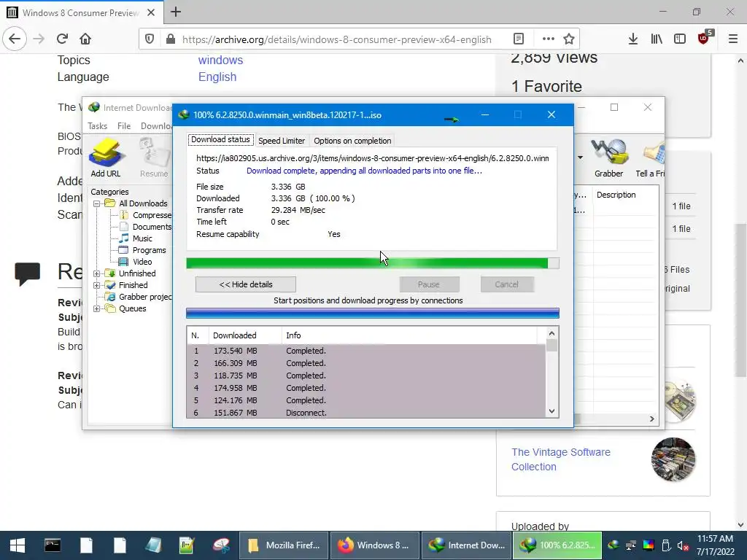Expand the All Downloads tree node
Viewport: 747px width, 560px height.
(97, 203)
